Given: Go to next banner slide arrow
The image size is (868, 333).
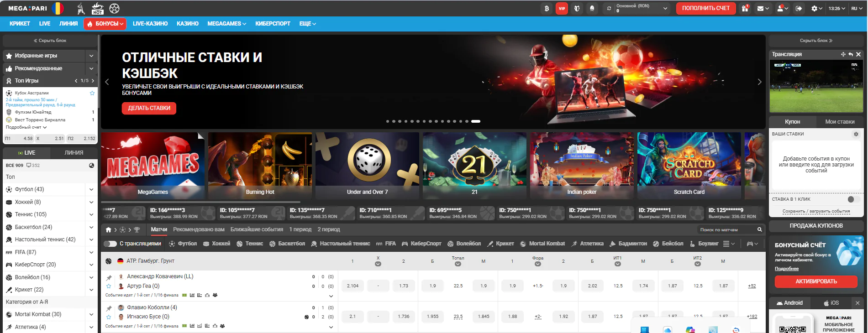Looking at the screenshot, I should pos(759,82).
